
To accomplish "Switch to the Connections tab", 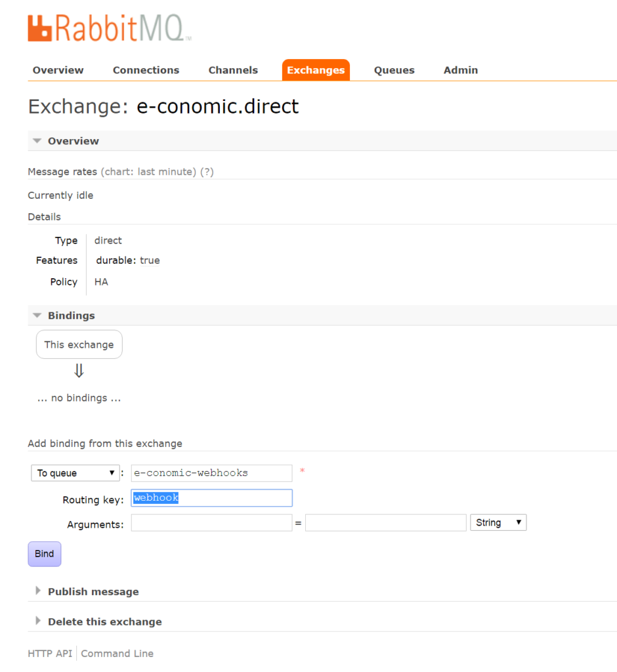I will [x=146, y=70].
